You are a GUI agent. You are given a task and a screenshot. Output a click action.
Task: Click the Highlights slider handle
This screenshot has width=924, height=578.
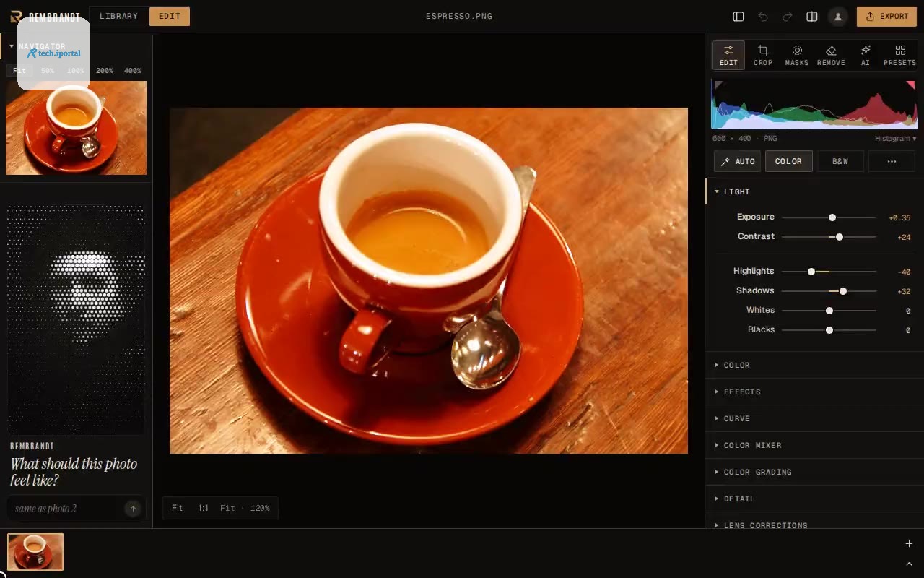click(x=811, y=272)
